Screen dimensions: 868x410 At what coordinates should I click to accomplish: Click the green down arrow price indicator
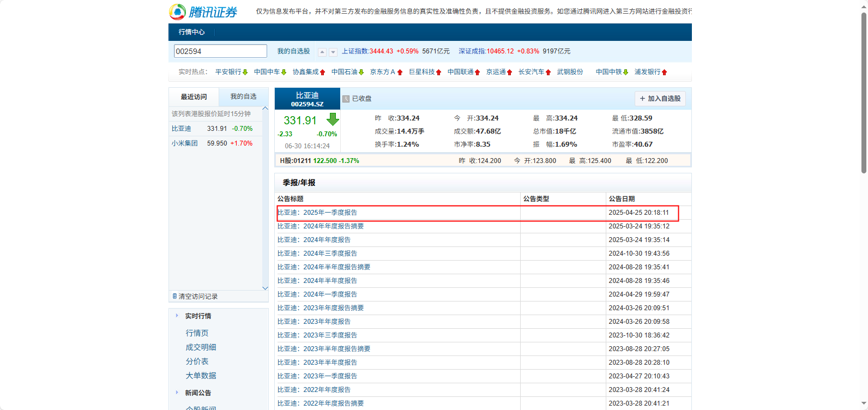(333, 119)
